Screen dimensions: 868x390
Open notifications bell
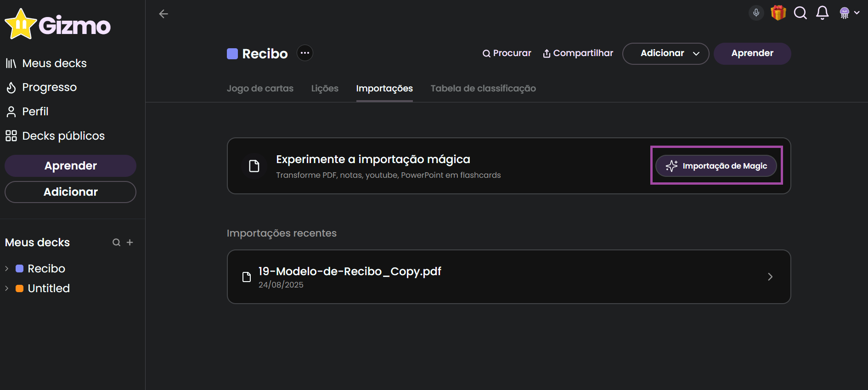click(x=823, y=13)
